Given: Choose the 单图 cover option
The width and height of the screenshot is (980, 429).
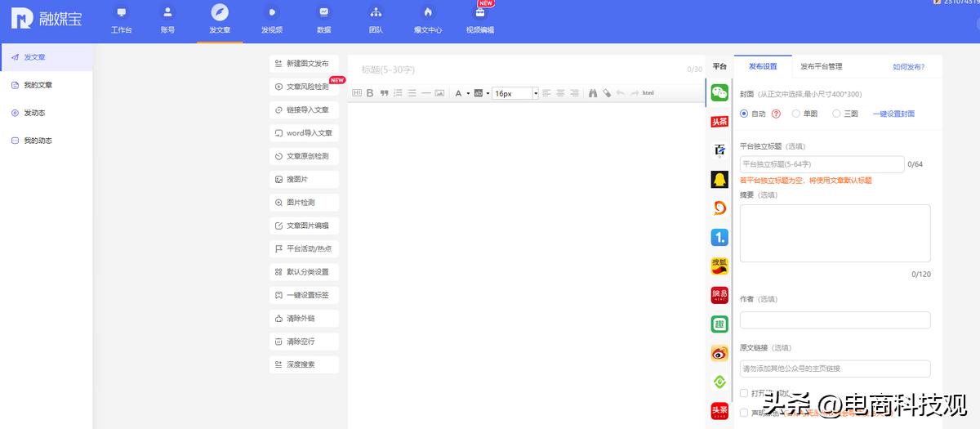Looking at the screenshot, I should [x=796, y=114].
